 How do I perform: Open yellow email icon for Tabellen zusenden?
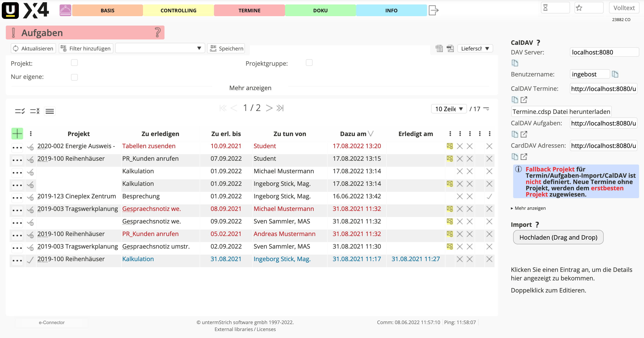click(450, 146)
